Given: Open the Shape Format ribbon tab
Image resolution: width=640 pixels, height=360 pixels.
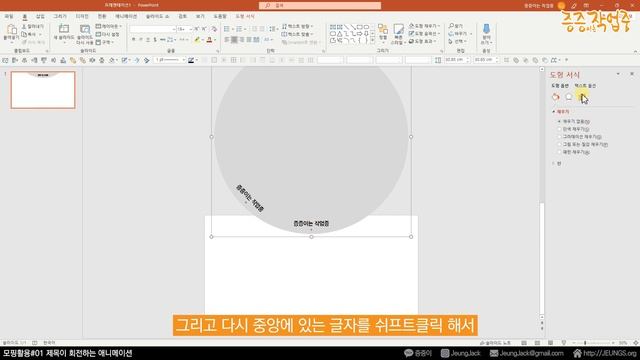Looking at the screenshot, I should 245,16.
